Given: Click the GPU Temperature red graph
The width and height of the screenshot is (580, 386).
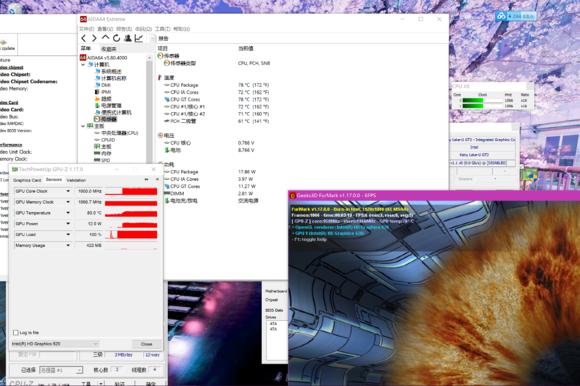Looking at the screenshot, I should click(131, 213).
